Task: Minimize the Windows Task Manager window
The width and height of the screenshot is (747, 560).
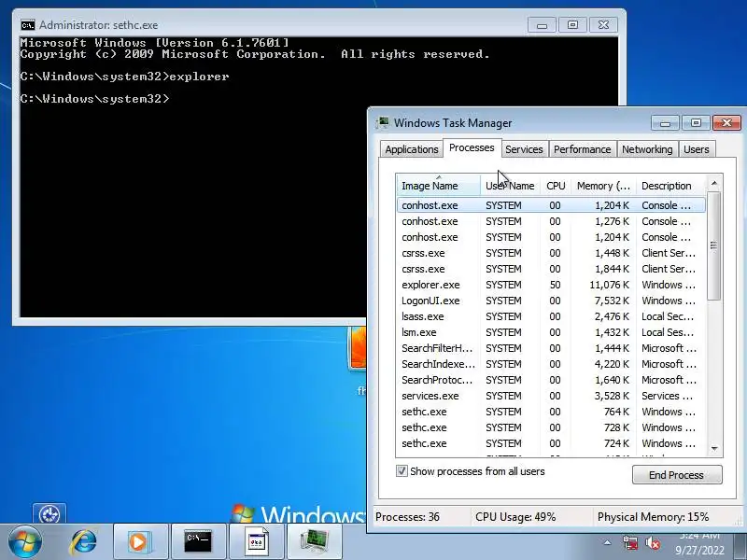Action: [x=665, y=123]
